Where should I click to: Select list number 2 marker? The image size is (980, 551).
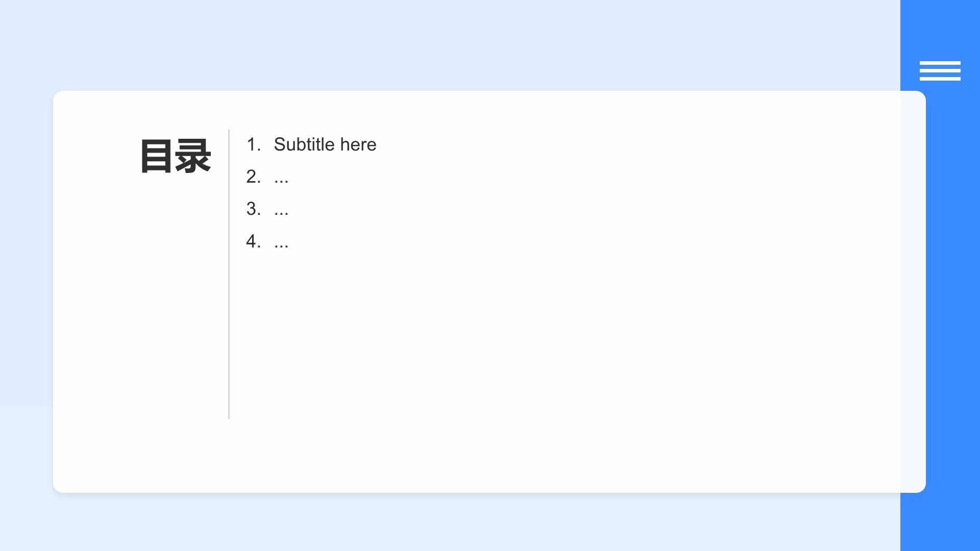tap(253, 177)
